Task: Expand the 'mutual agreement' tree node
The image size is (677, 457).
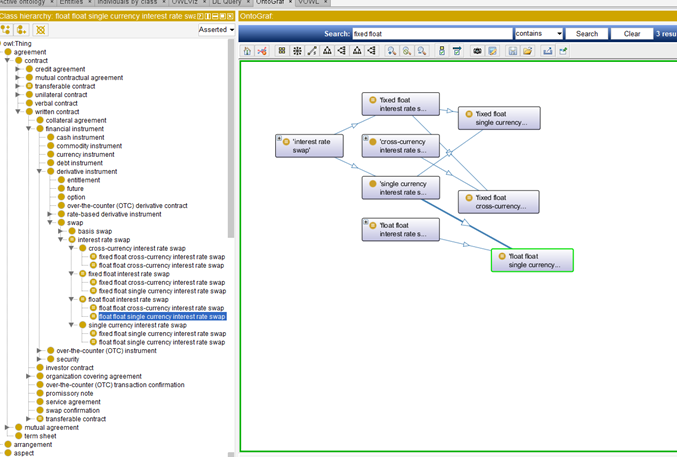Action: tap(7, 427)
